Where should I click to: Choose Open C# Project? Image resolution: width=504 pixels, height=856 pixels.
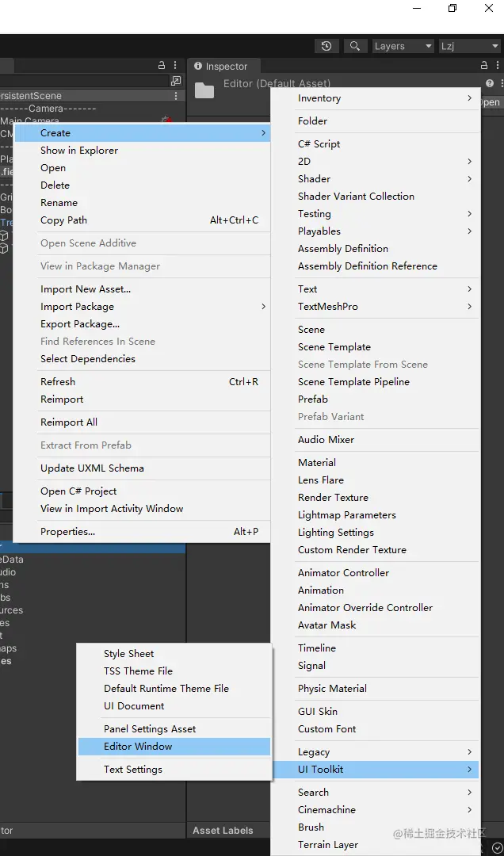tap(142, 491)
